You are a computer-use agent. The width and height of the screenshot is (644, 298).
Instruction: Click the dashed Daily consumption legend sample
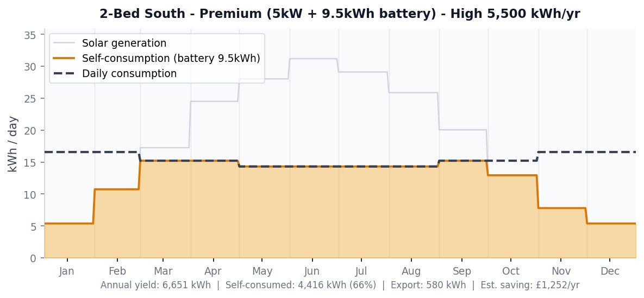[x=64, y=73]
